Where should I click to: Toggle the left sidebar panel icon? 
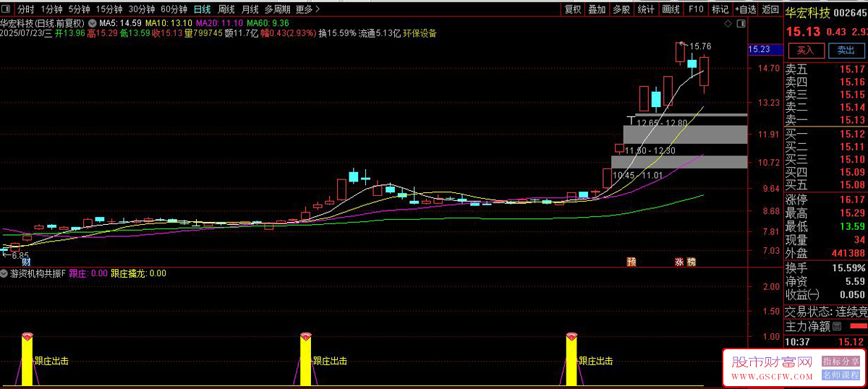pos(7,9)
